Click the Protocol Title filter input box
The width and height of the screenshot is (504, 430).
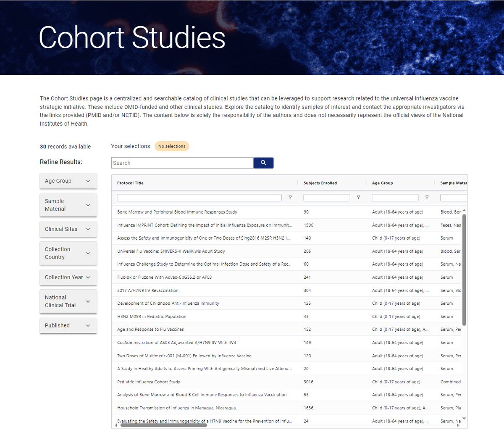[199, 198]
